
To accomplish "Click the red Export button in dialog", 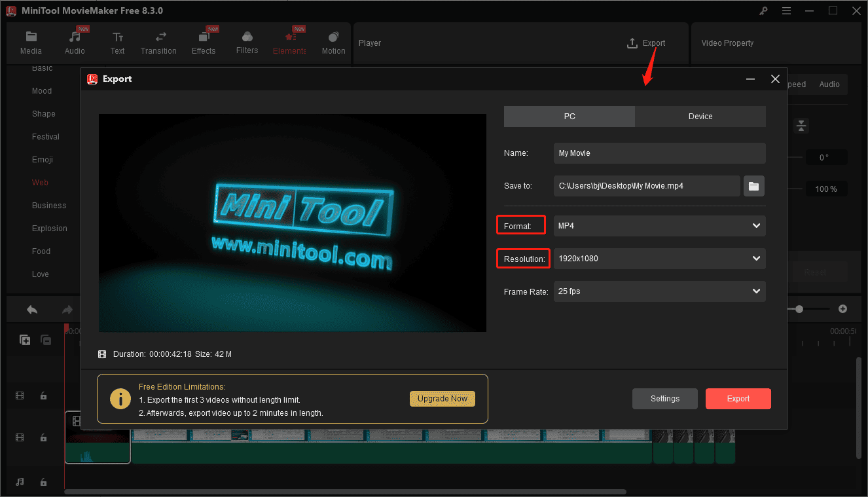I will (738, 399).
